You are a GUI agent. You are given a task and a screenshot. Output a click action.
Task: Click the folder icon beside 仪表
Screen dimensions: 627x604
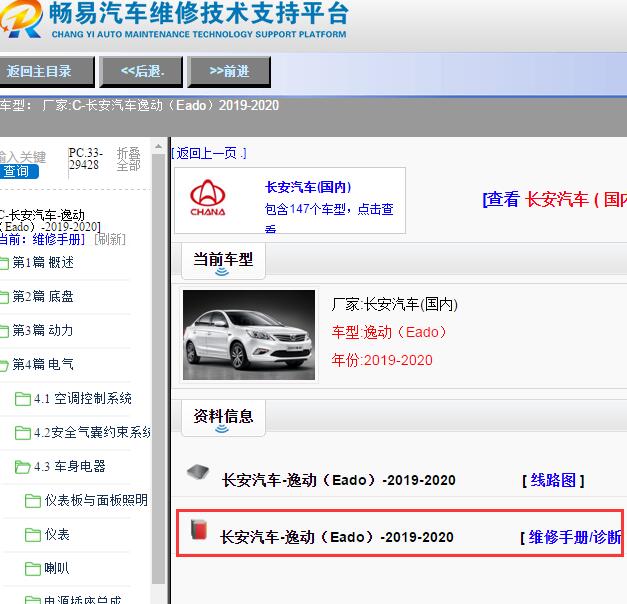click(x=33, y=535)
